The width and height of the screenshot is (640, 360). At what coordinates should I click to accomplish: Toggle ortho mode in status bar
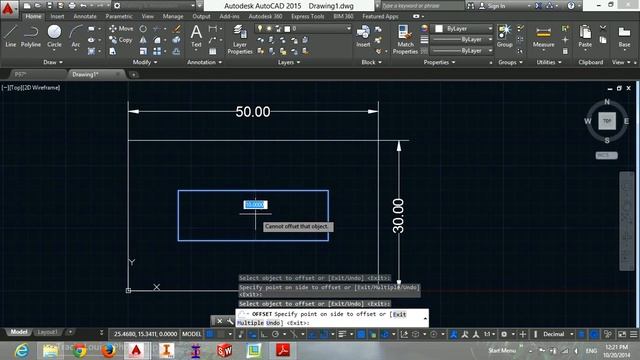264,334
